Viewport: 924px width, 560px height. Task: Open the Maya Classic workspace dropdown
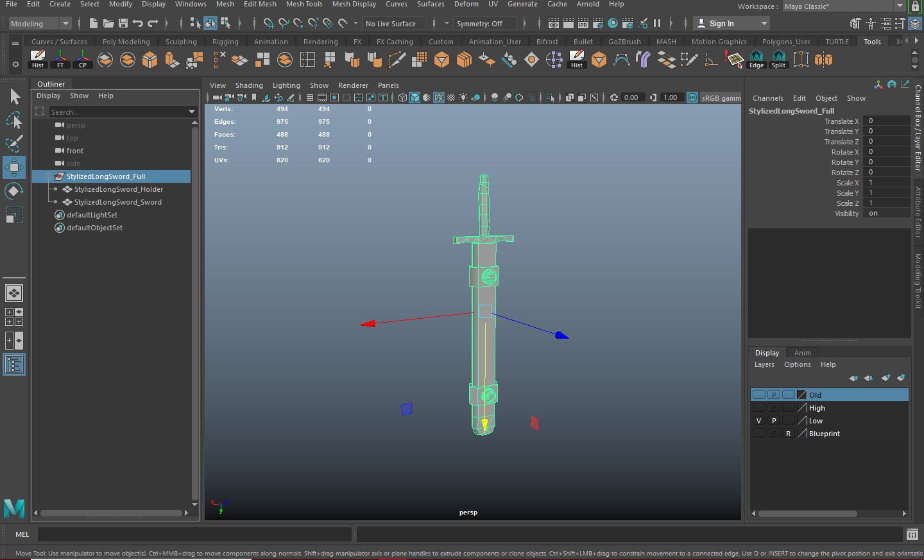click(x=844, y=6)
